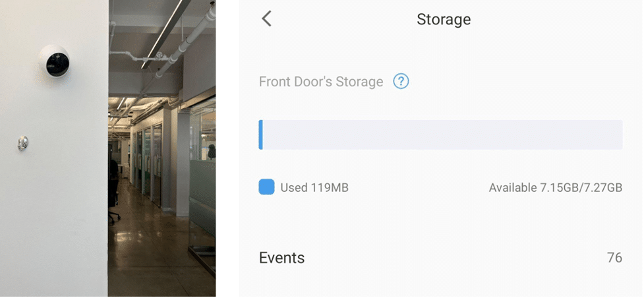Click the Events count of 76
Image resolution: width=644 pixels, height=298 pixels.
[x=614, y=257]
